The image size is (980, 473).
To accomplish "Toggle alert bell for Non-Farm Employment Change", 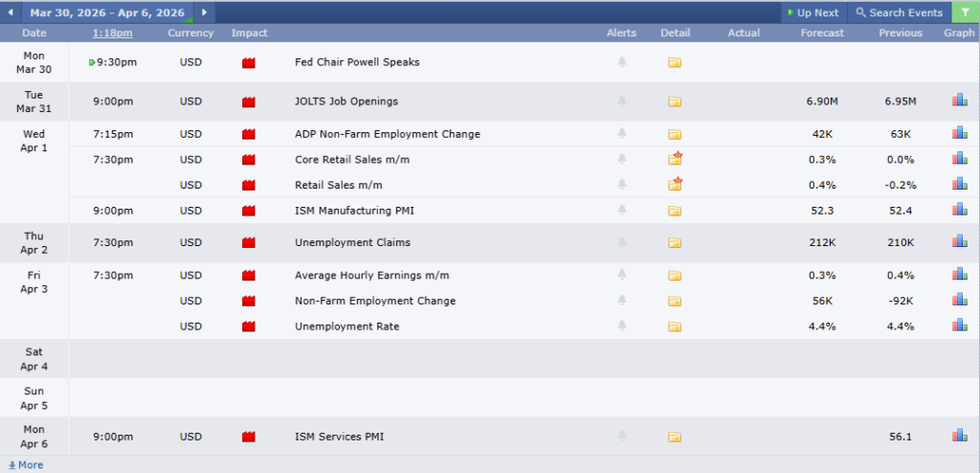I will click(x=621, y=301).
